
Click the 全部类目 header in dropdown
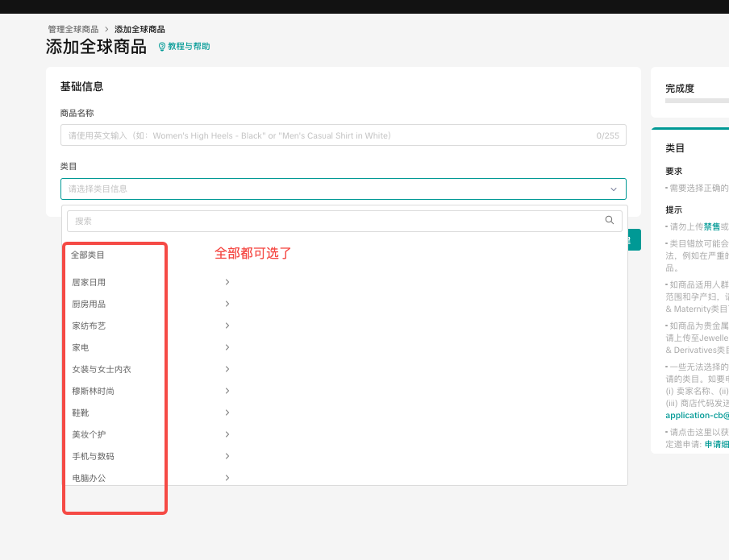click(x=88, y=255)
